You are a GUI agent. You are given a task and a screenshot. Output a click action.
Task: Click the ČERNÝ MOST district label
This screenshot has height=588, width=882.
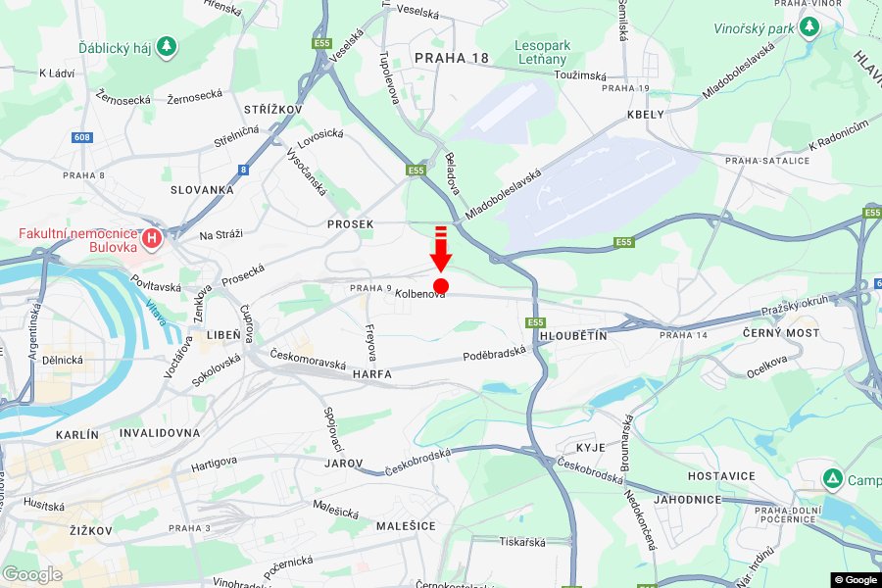point(781,333)
